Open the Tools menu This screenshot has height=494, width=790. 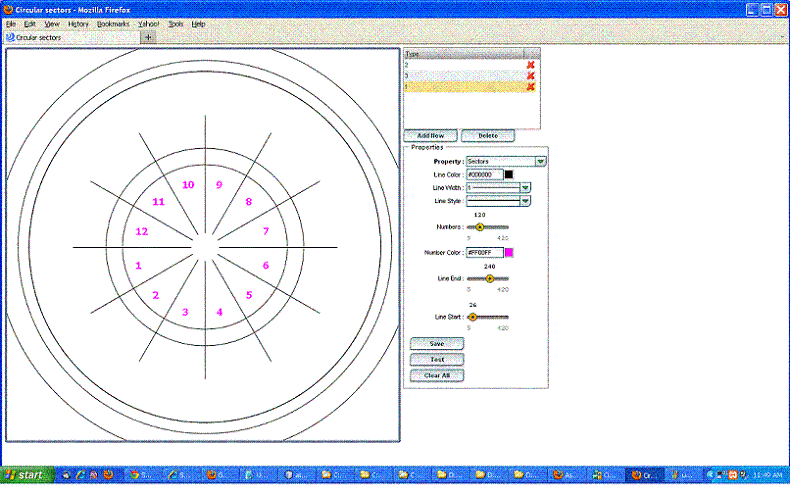[176, 23]
